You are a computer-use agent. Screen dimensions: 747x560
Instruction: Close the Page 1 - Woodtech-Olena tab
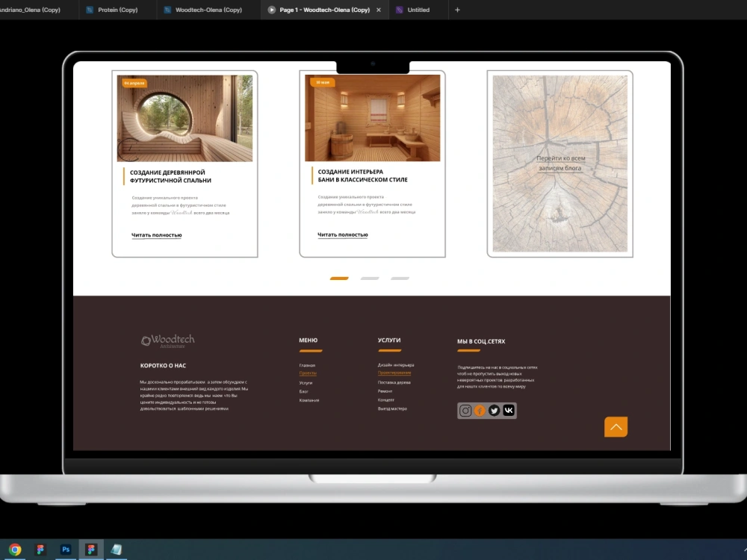tap(379, 10)
